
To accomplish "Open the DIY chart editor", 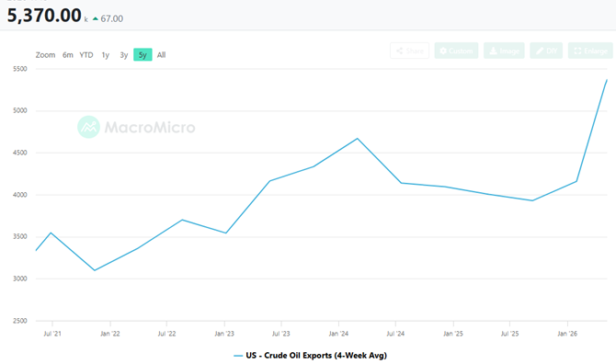I will (x=546, y=51).
